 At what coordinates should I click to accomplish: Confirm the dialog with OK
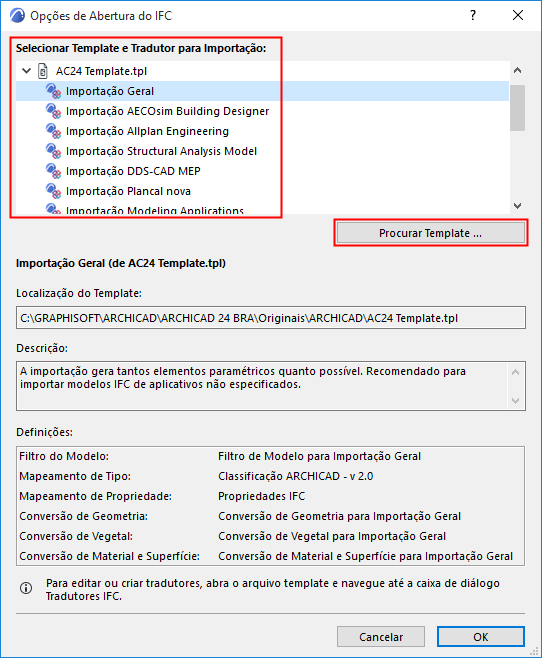tap(481, 637)
